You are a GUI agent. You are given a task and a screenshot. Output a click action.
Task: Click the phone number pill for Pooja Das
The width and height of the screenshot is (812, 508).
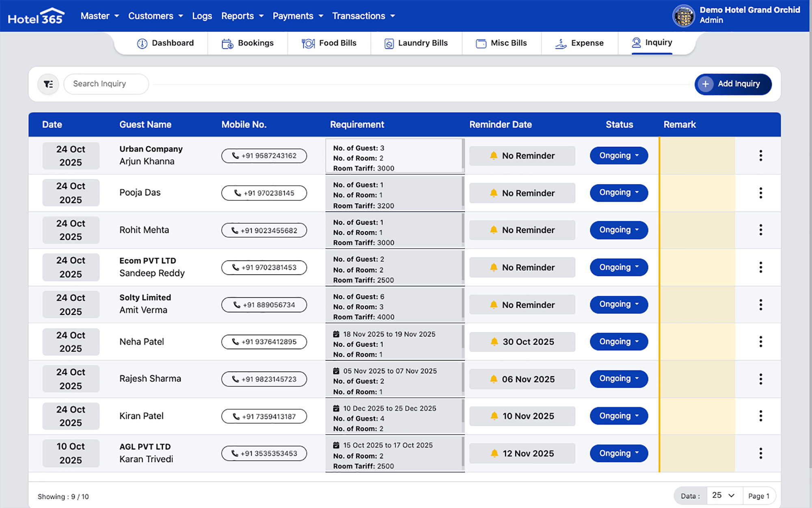[264, 193]
